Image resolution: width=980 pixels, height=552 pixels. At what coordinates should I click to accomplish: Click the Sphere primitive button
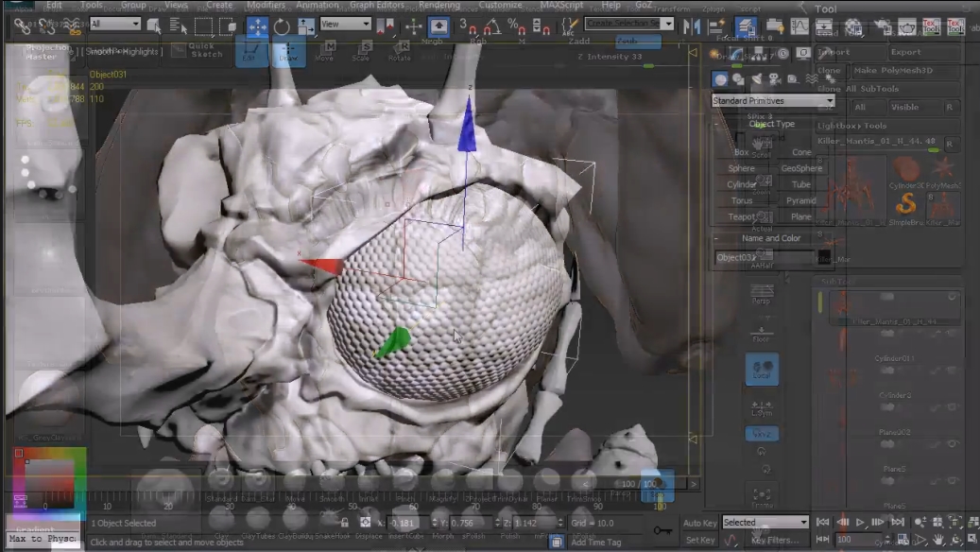(741, 168)
